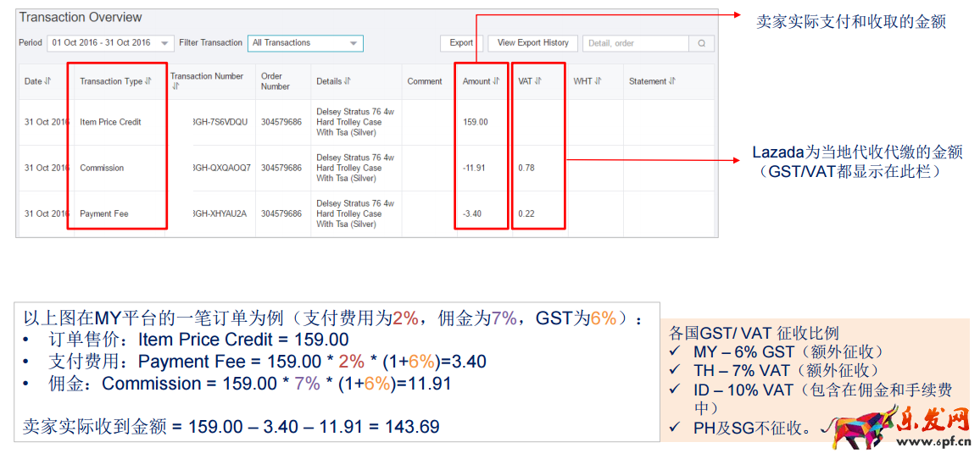This screenshot has width=980, height=459.
Task: Sort by Date column arrow icon
Action: [48, 81]
